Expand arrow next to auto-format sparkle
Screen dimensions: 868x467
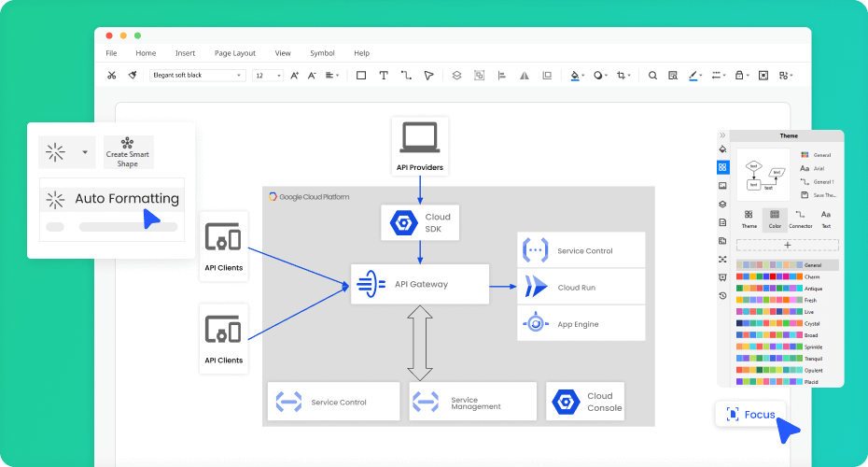point(85,152)
